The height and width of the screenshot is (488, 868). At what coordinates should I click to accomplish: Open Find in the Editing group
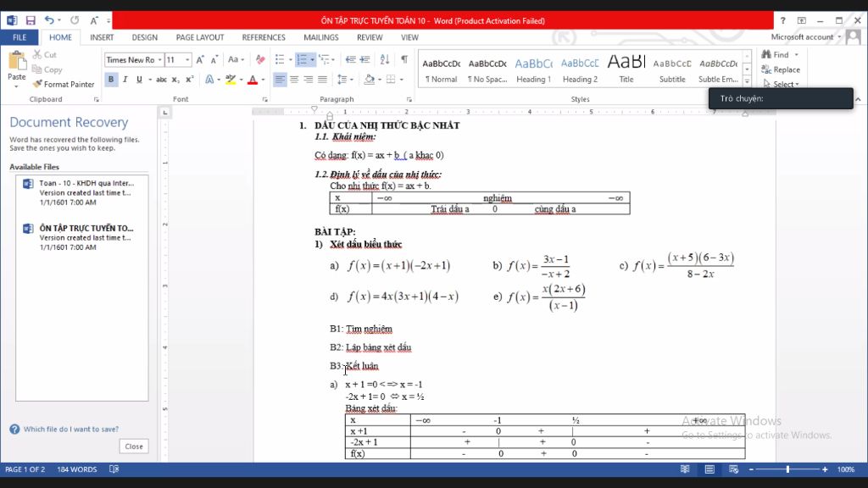pos(775,55)
